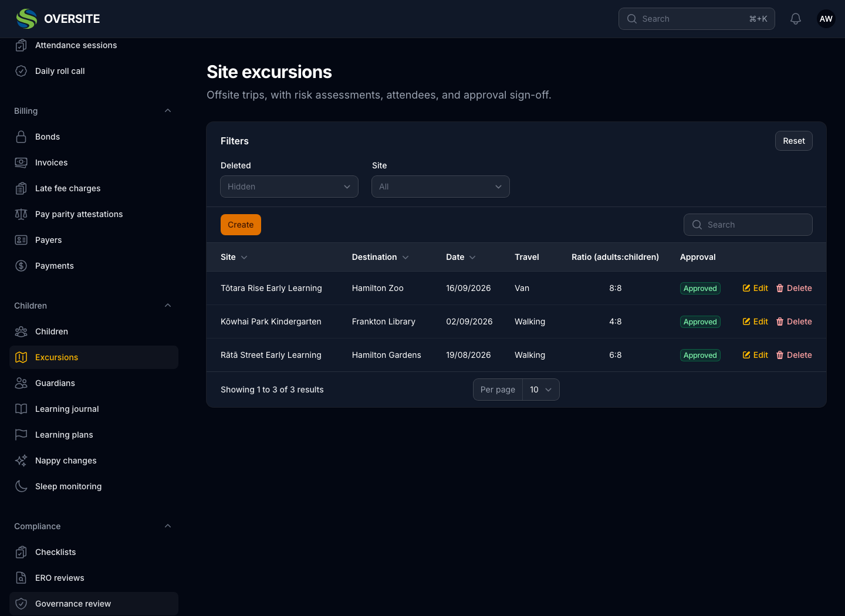Click the Late fee charges icon

click(21, 188)
